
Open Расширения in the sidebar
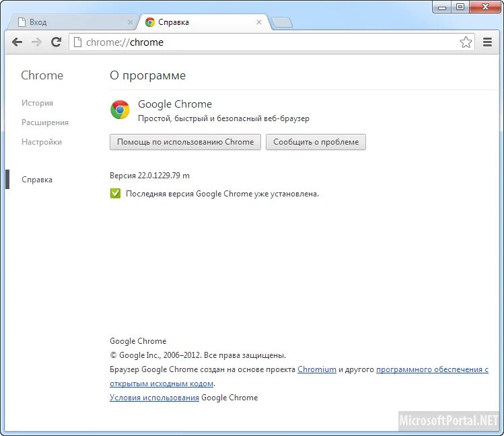tap(45, 122)
